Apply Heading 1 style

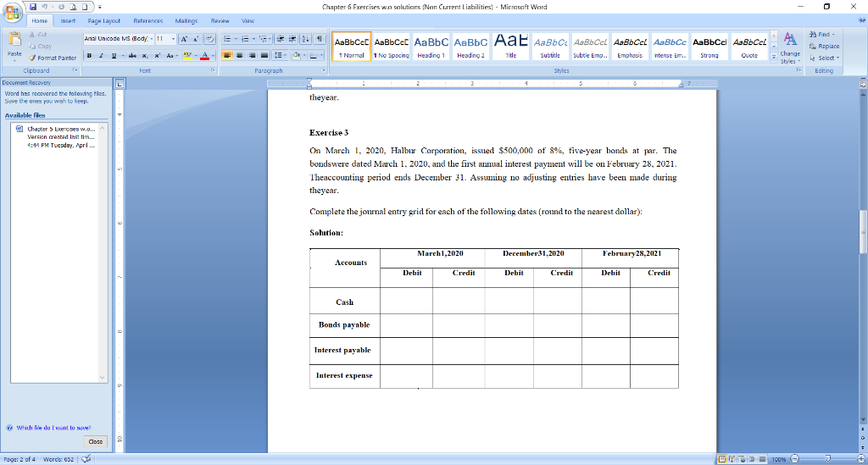coord(431,47)
